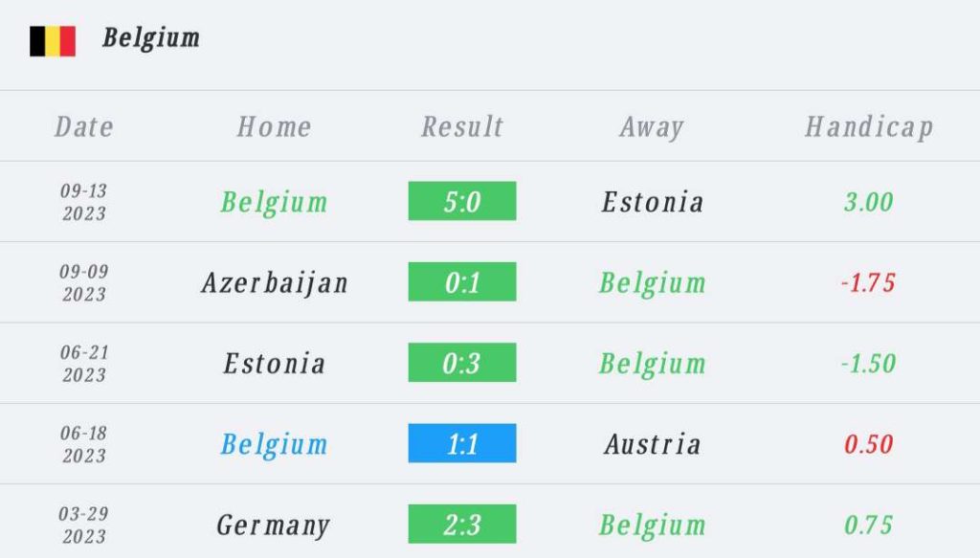Click the 0:3 result badge

coord(462,363)
